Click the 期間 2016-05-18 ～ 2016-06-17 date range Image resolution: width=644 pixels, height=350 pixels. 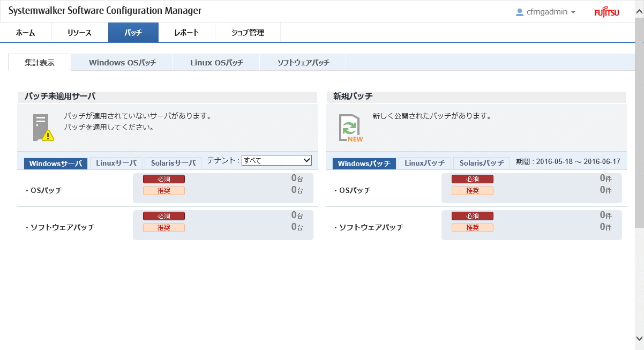pyautogui.click(x=568, y=161)
